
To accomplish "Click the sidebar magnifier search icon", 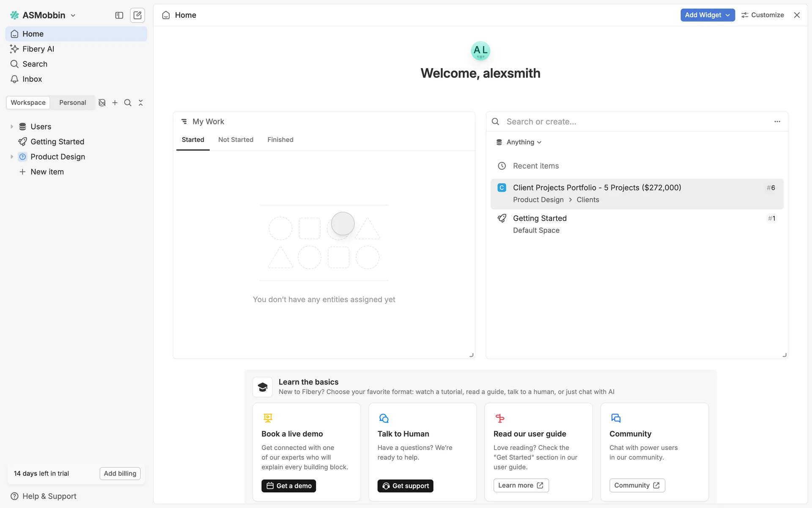I will [128, 103].
